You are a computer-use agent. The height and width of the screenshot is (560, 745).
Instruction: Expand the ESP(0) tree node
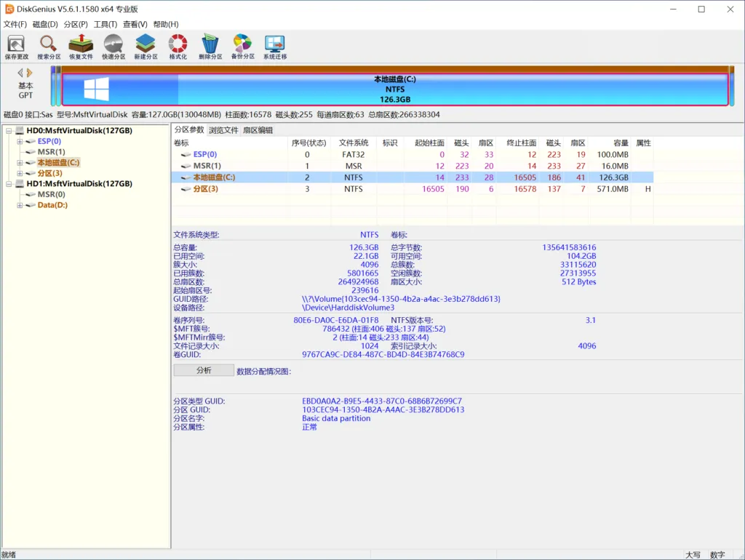[x=20, y=141]
